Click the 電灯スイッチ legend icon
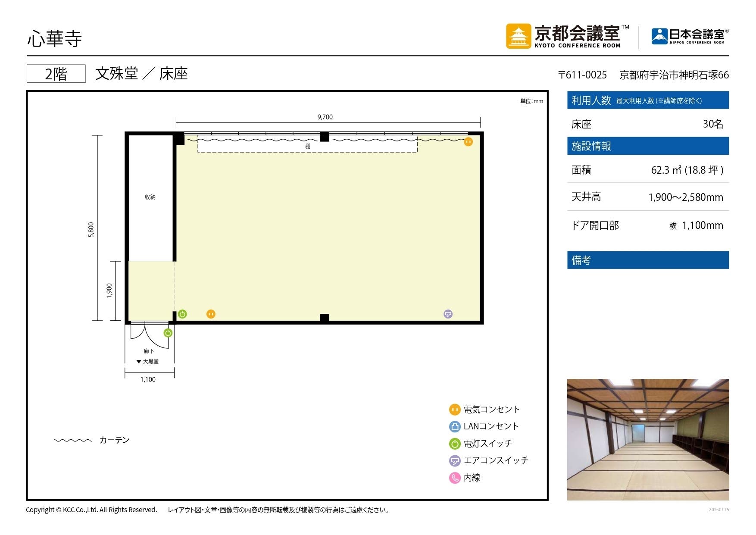This screenshot has height=535, width=756. (x=454, y=443)
